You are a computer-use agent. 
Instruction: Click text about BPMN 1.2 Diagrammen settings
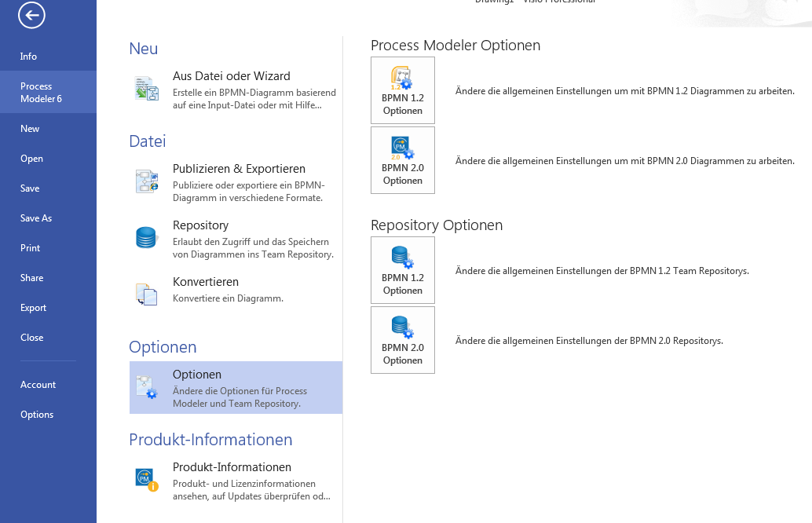[624, 91]
